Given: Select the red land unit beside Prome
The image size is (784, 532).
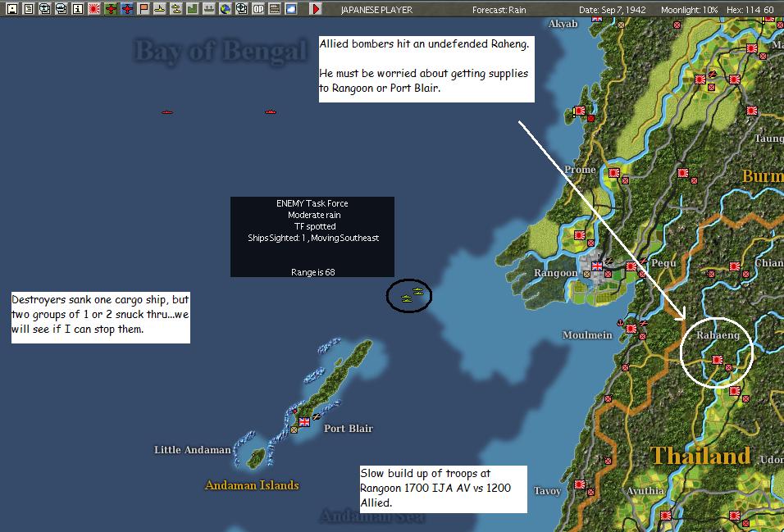Looking at the screenshot, I should 625,180.
